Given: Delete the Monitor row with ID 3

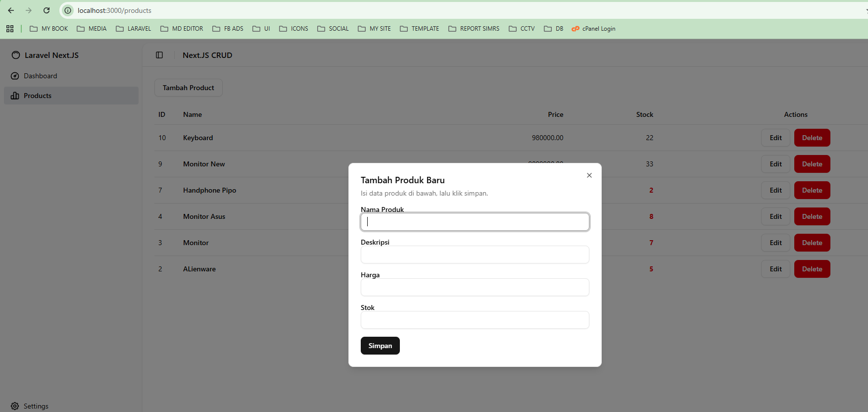Looking at the screenshot, I should pos(812,243).
